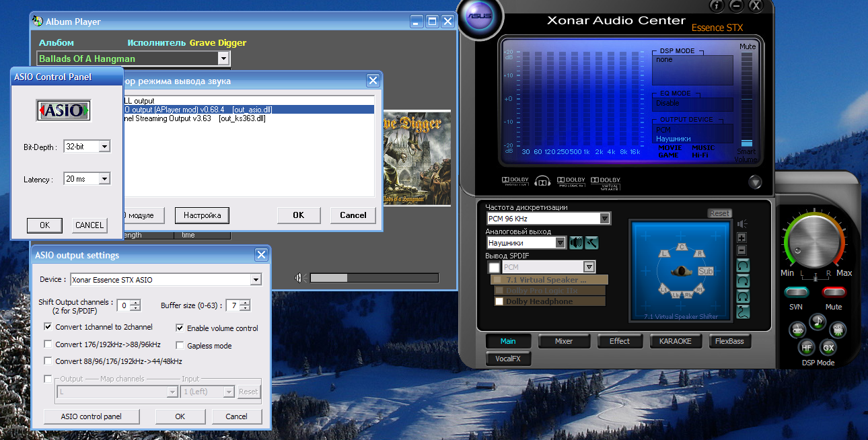
Task: Check Convert 176/192kHz->88/96kHz
Action: [x=48, y=344]
